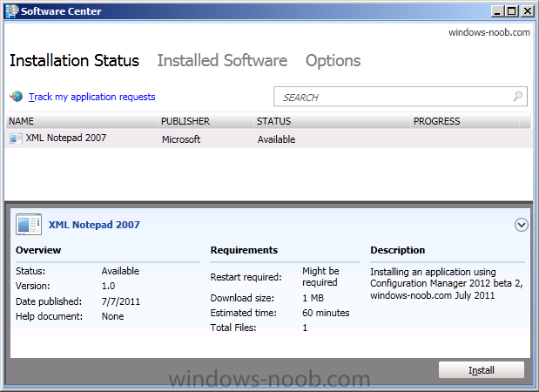
Task: Click the Requirements section heading
Action: 244,250
